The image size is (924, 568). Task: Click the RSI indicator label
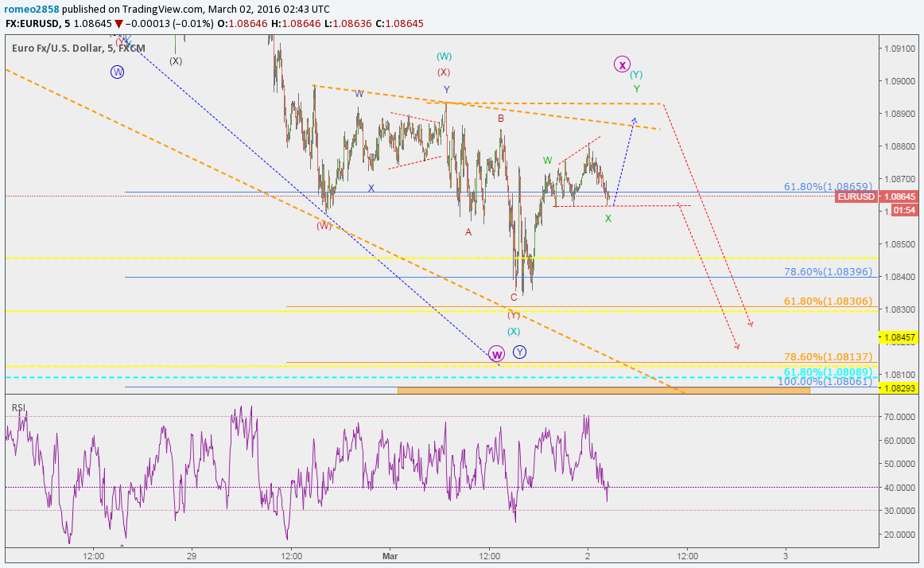[19, 407]
